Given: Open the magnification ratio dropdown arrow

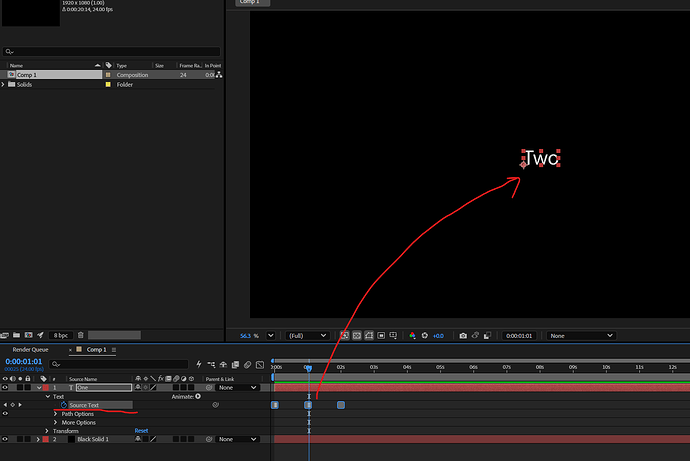Looking at the screenshot, I should coord(271,336).
